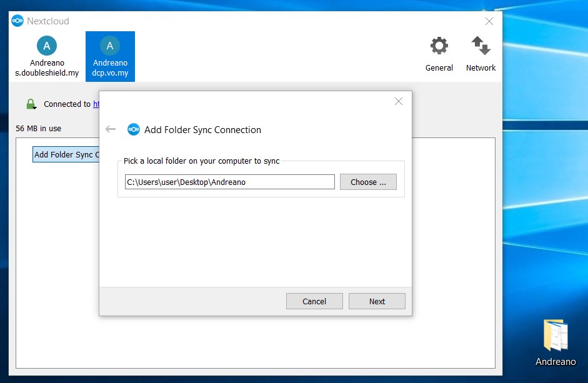Open Network settings arrows icon
Viewport: 588px width, 383px height.
pos(481,47)
